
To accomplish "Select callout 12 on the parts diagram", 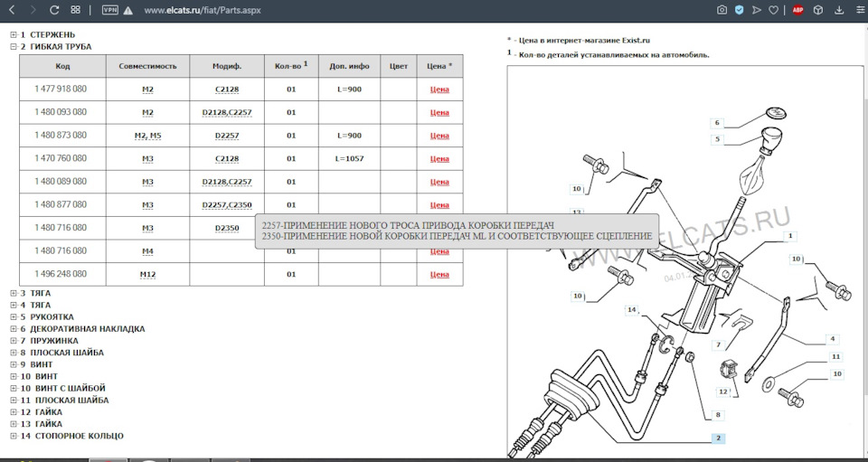I will 723,391.
